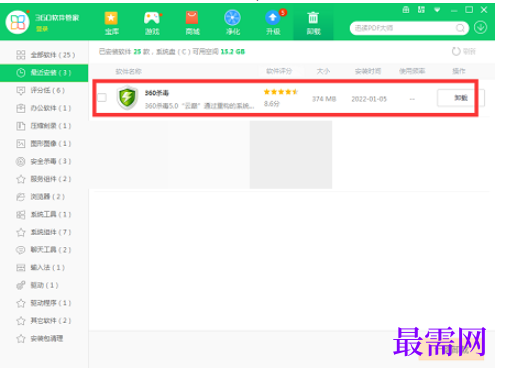Screen dimensions: 505x373
Task: Click the 360 Software Manager logo
Action: click(18, 22)
